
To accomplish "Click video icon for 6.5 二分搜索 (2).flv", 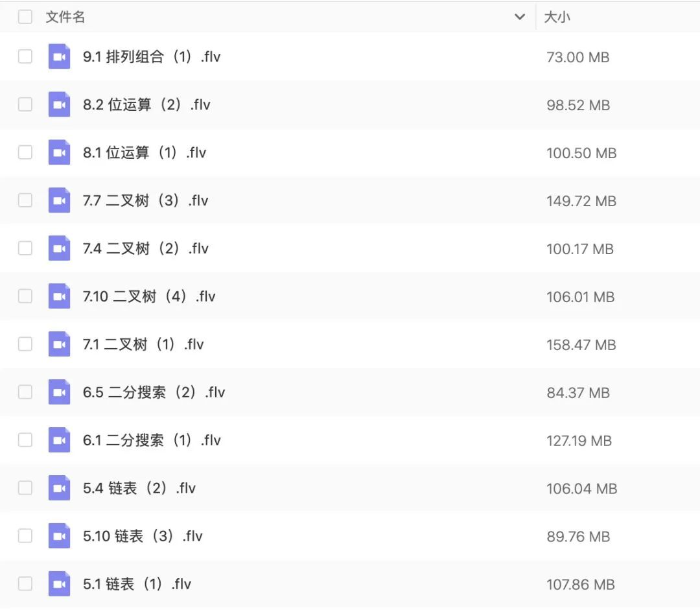I will click(59, 392).
